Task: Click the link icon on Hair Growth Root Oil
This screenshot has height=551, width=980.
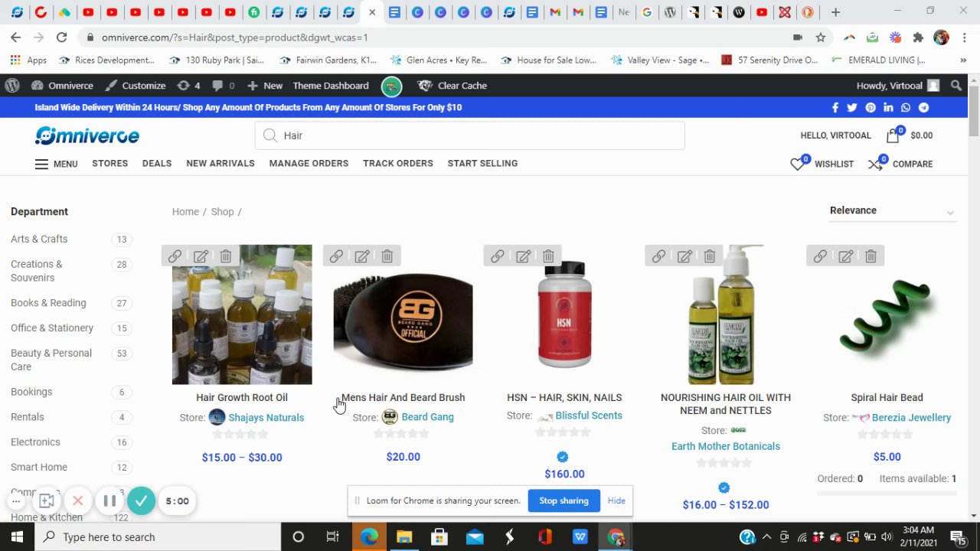Action: [175, 256]
